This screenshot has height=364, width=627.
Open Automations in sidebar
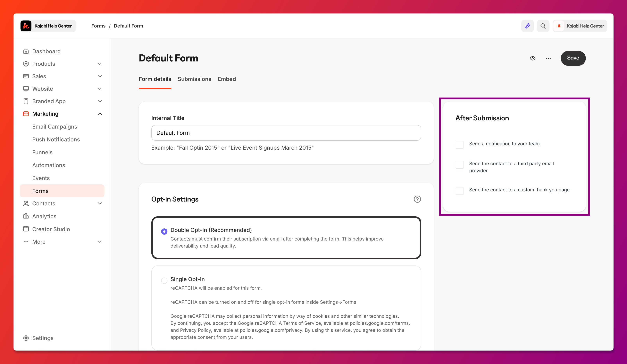tap(49, 165)
